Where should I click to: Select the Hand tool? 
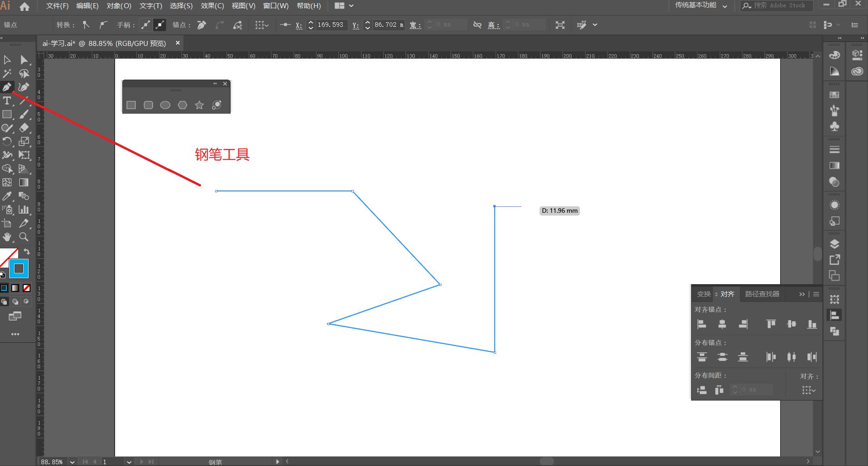(7, 237)
